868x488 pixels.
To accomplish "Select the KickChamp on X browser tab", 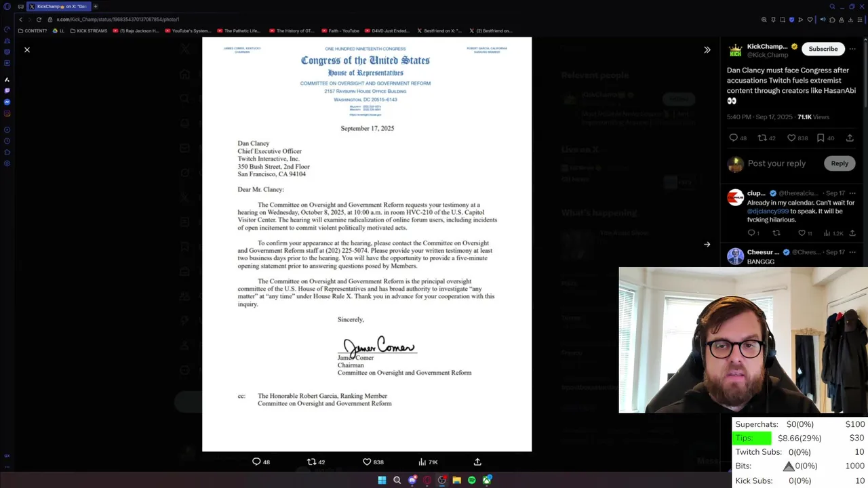I will pyautogui.click(x=58, y=6).
